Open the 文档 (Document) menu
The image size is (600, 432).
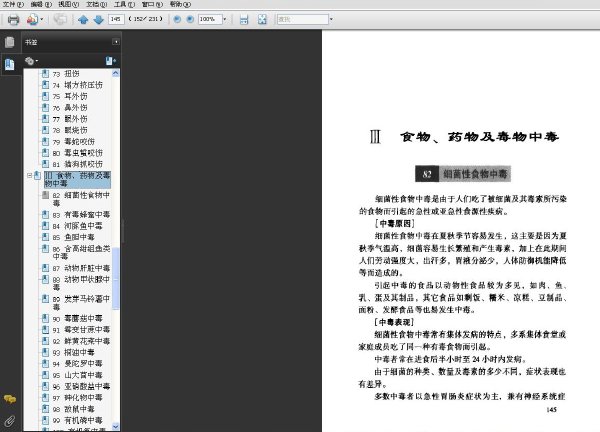(96, 4)
